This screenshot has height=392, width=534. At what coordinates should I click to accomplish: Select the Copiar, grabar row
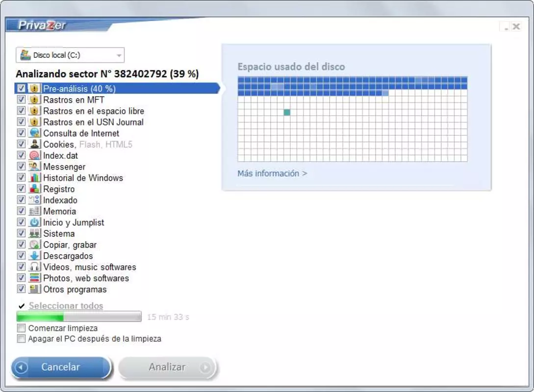pos(70,245)
